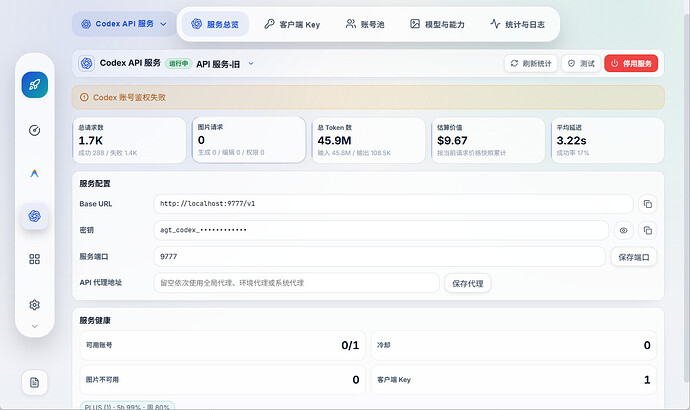The width and height of the screenshot is (690, 410).
Task: Click the 可用账号 0/1 row
Action: [x=223, y=345]
